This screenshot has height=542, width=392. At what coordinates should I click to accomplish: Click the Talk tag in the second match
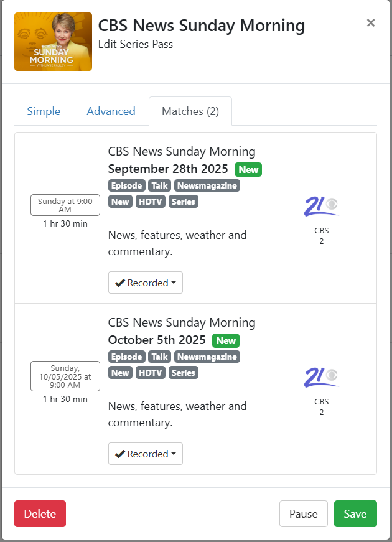tap(160, 357)
